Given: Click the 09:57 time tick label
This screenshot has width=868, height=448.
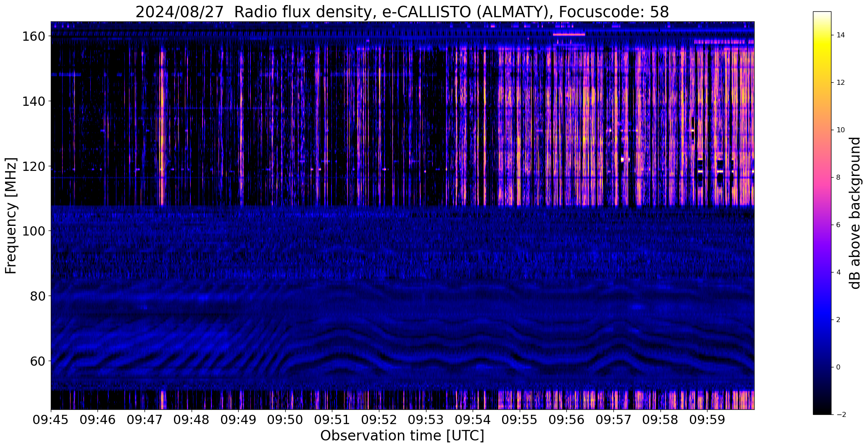Looking at the screenshot, I should [613, 420].
